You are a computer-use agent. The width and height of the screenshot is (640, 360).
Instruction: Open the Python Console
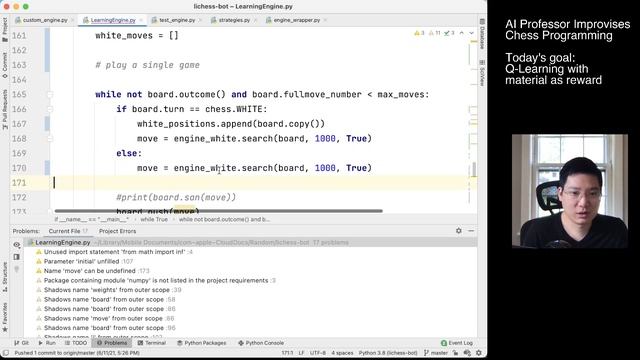(261, 343)
